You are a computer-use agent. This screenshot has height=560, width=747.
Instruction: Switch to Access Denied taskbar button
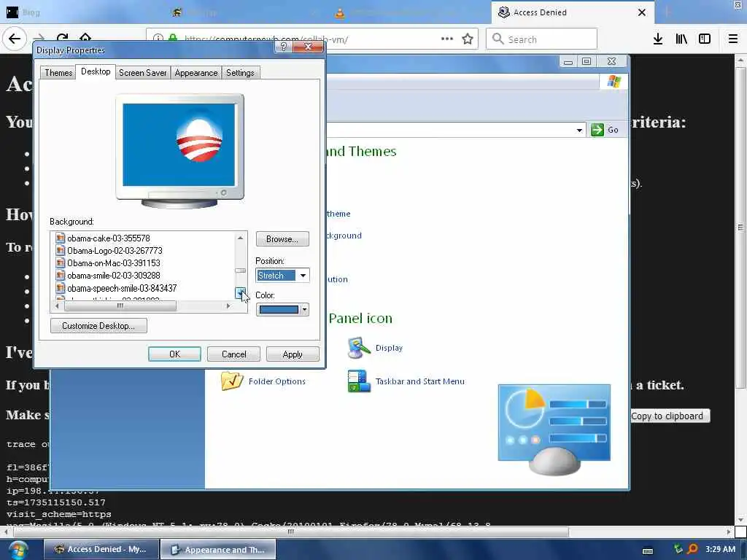click(x=101, y=550)
